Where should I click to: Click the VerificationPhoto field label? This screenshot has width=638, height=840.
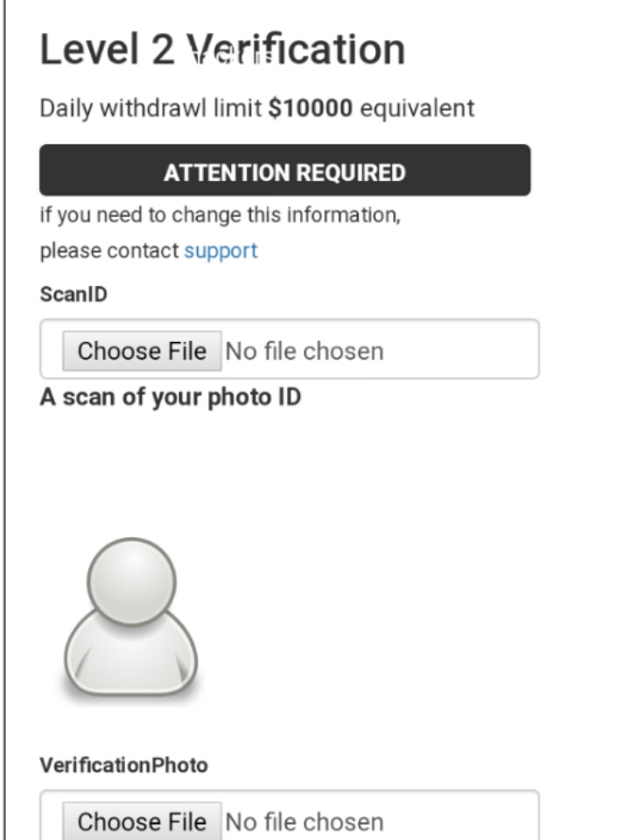pyautogui.click(x=123, y=765)
